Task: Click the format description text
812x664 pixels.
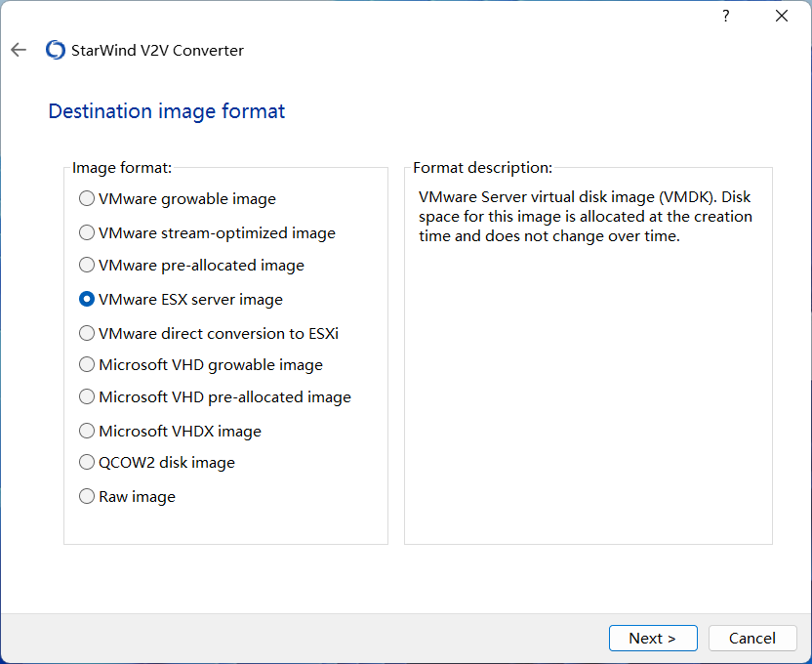Action: click(585, 216)
